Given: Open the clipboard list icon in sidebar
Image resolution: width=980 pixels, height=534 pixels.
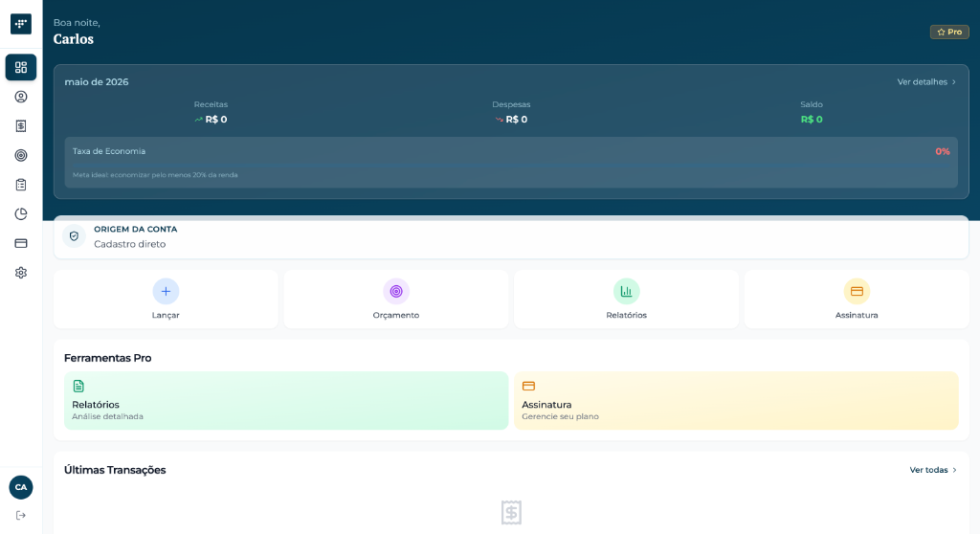Looking at the screenshot, I should point(21,185).
